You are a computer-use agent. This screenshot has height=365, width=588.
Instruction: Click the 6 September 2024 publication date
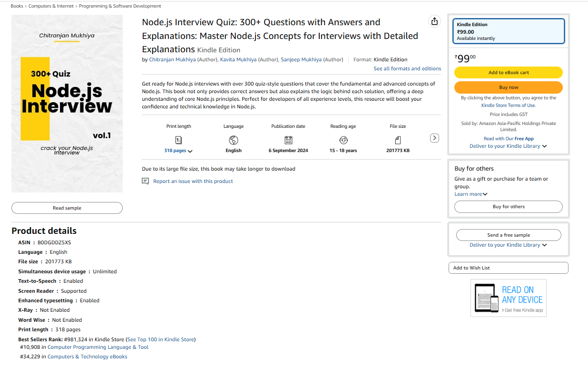[288, 151]
